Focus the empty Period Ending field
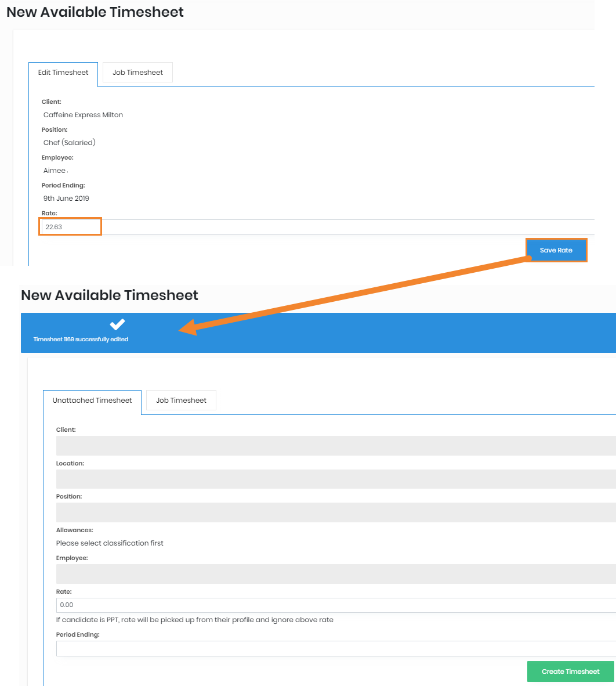This screenshot has width=616, height=686. tap(335, 648)
